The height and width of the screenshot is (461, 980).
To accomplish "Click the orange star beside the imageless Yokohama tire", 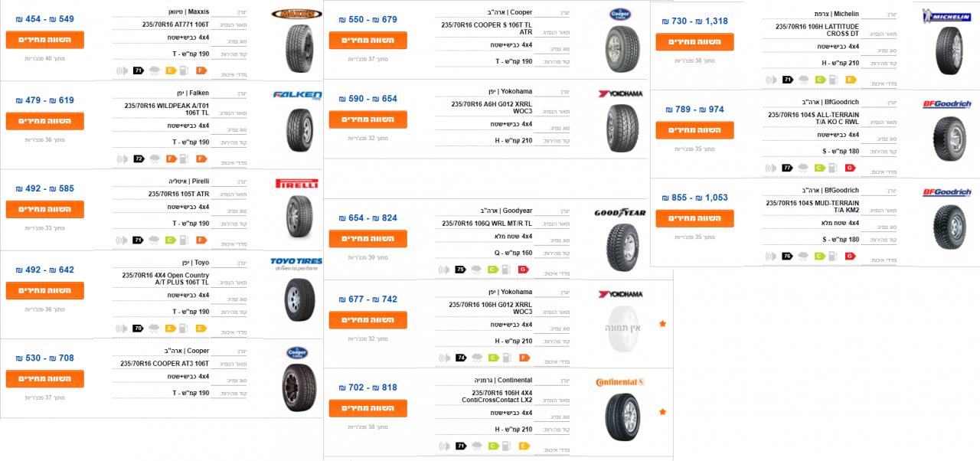I will pyautogui.click(x=662, y=324).
